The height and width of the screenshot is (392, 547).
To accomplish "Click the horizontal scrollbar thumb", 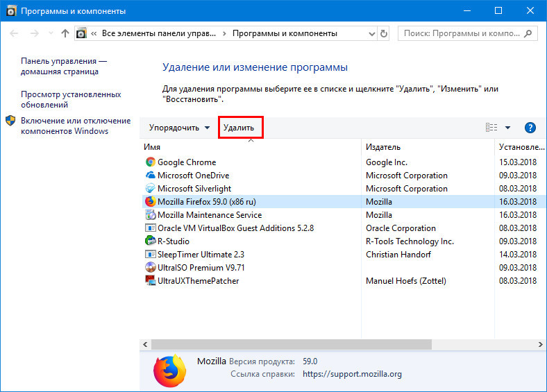I will click(292, 345).
